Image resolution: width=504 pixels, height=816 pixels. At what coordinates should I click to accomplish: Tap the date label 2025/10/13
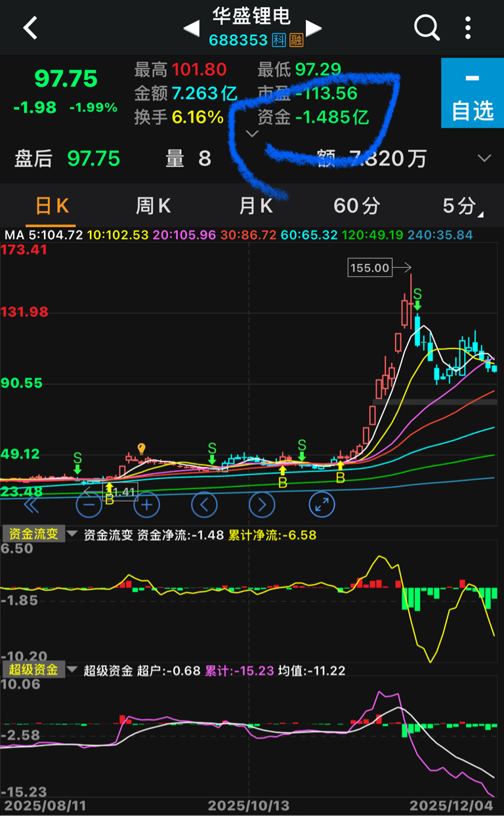click(x=249, y=805)
